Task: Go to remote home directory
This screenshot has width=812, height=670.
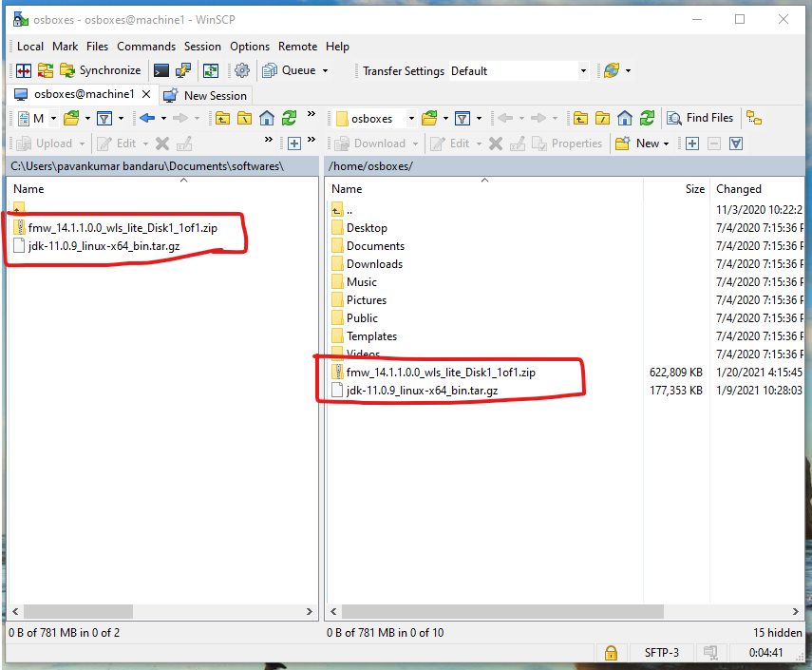Action: 625,119
